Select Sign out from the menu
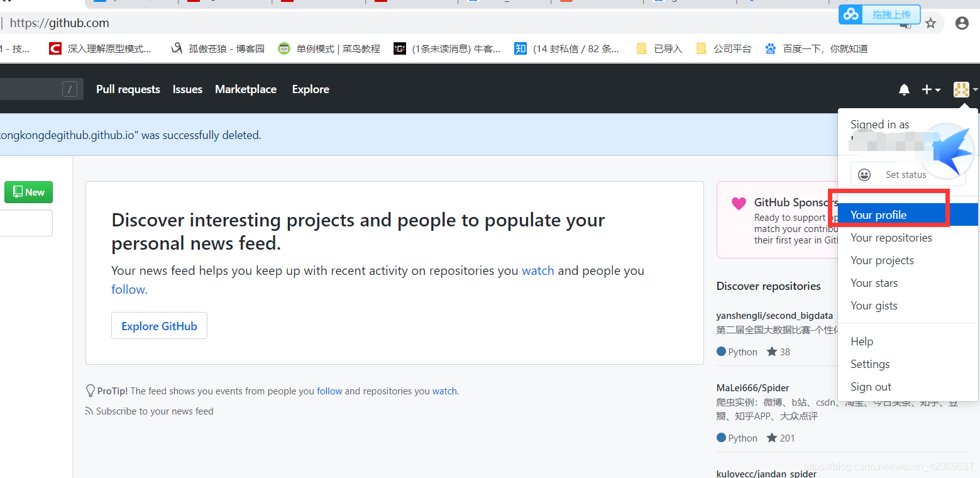 click(871, 386)
